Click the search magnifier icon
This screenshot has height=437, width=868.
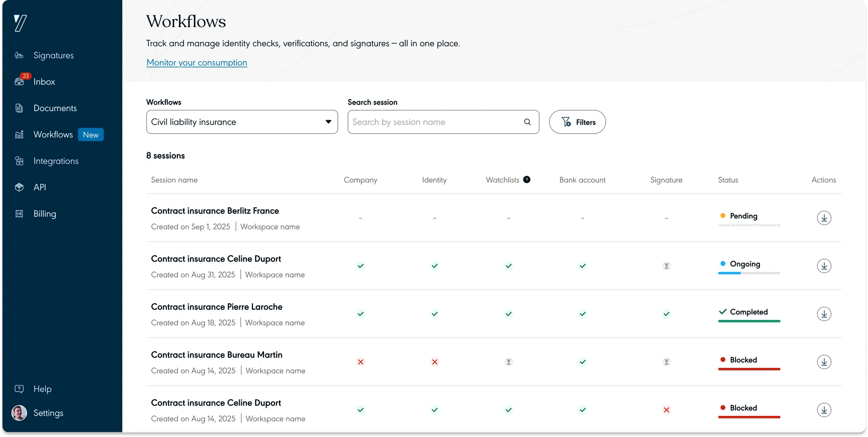point(527,122)
